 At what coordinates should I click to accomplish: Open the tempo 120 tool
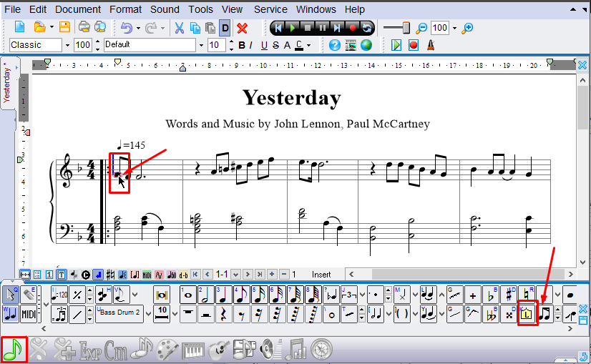(59, 295)
